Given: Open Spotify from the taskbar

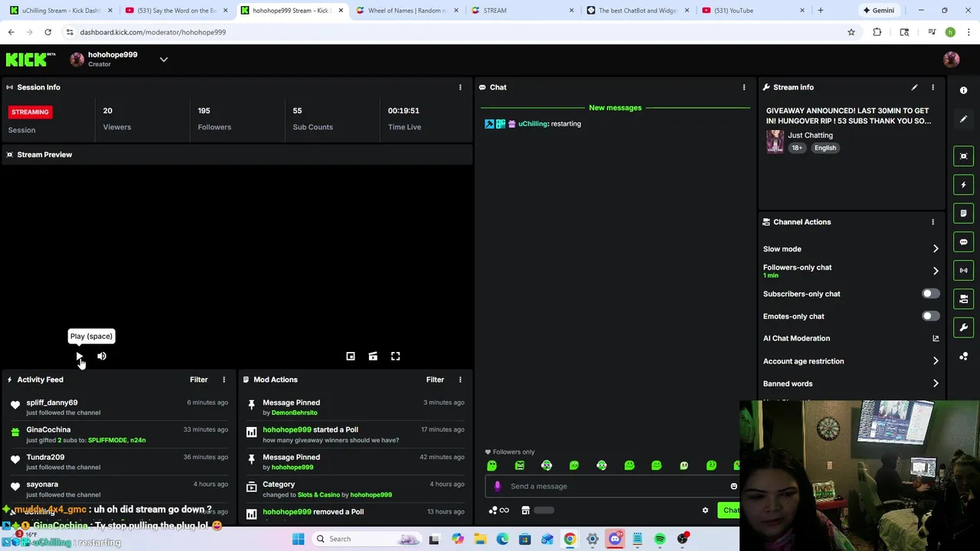Looking at the screenshot, I should tap(660, 539).
